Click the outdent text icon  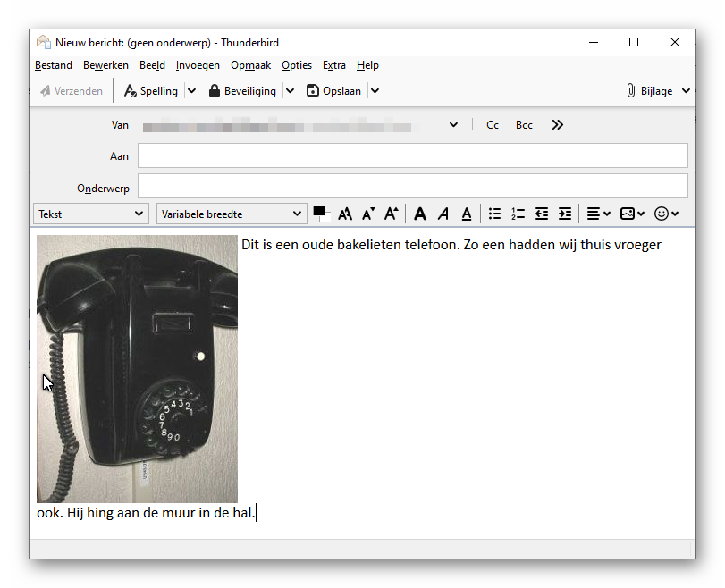pyautogui.click(x=541, y=214)
